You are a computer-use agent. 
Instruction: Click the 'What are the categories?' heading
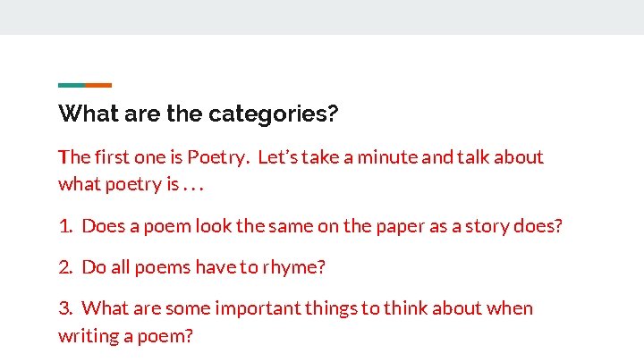click(x=198, y=114)
